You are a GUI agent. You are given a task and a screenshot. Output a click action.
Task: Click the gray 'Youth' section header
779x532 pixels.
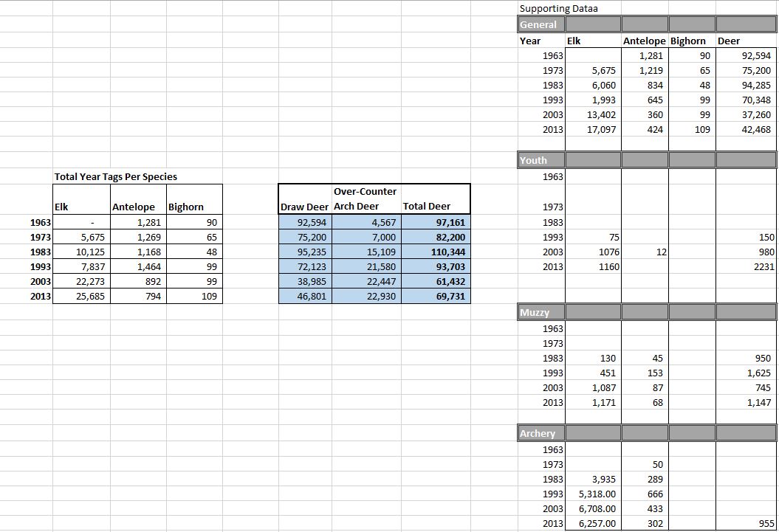coord(541,160)
